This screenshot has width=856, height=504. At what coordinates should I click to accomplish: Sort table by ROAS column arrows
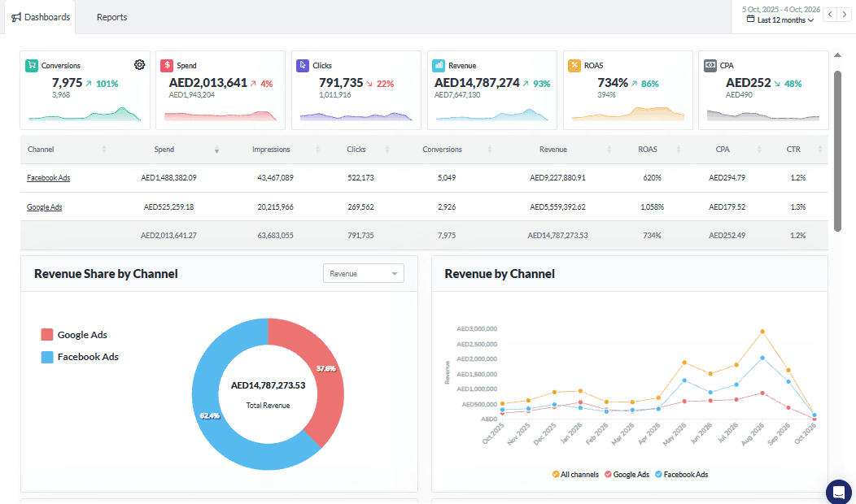pos(679,150)
